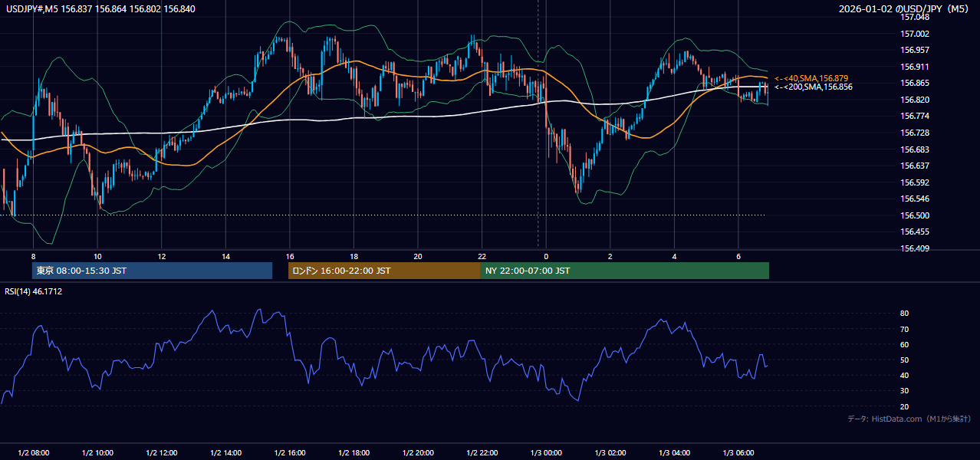Click price axis value 156.592
Screen dimensions: 980x460
[915, 182]
